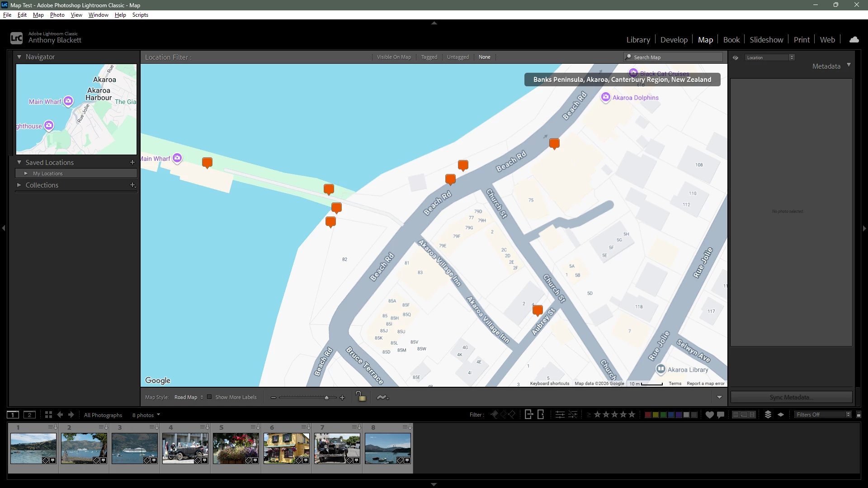Collapse the Navigator panel triangle
868x488 pixels.
click(x=19, y=56)
